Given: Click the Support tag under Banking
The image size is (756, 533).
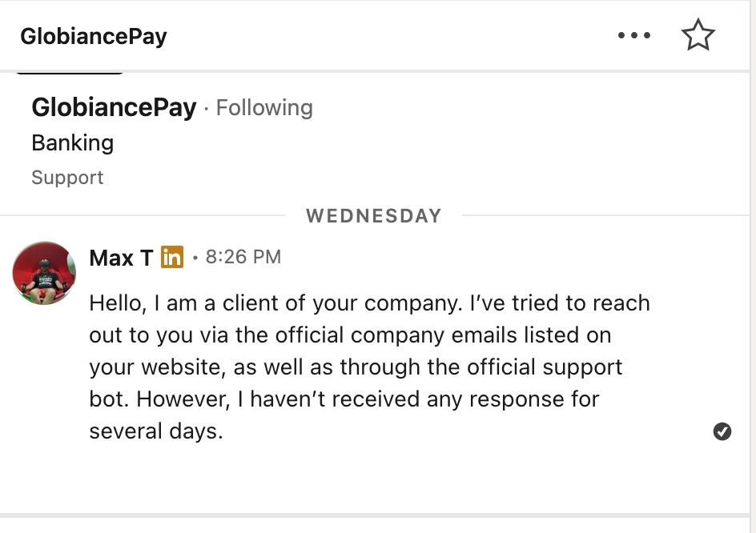Looking at the screenshot, I should (67, 178).
